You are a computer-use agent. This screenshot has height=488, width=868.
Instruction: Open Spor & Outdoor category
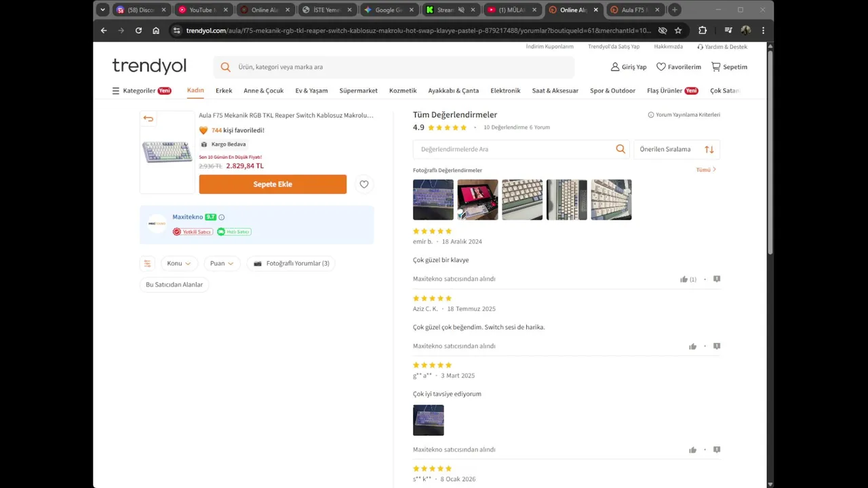coord(612,91)
